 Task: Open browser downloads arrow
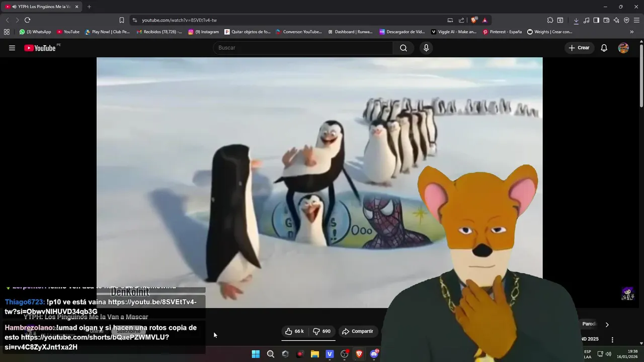pyautogui.click(x=576, y=20)
